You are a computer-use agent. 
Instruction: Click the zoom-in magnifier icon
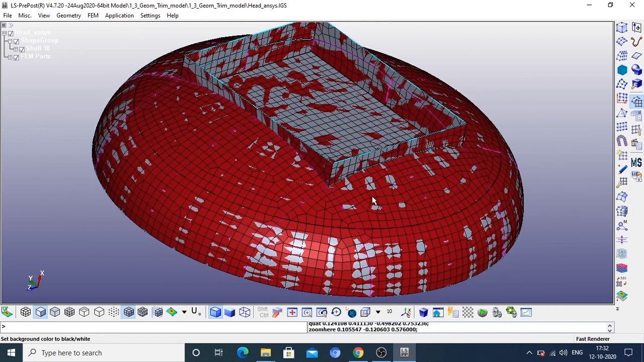tap(307, 312)
